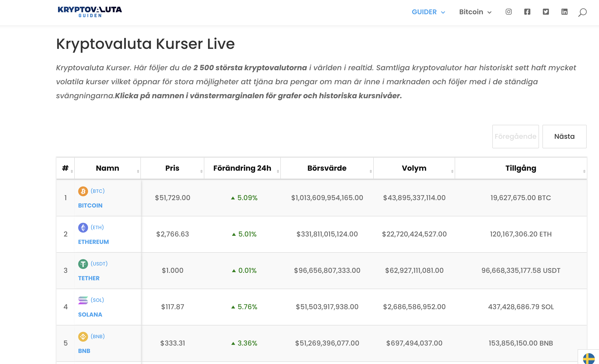The image size is (599, 364).
Task: Expand the GUIDER dropdown menu
Action: tap(428, 12)
